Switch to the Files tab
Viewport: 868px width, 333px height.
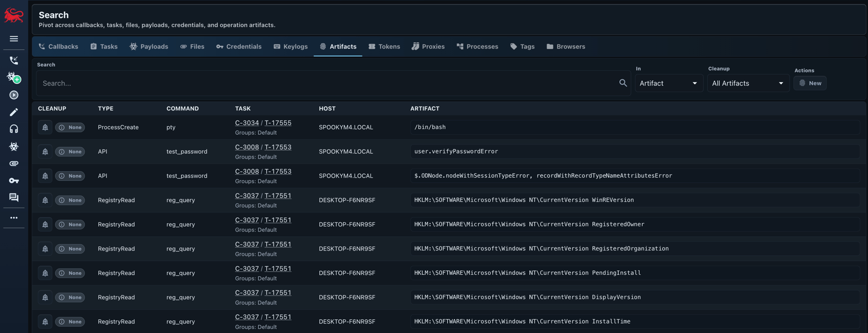coord(192,47)
